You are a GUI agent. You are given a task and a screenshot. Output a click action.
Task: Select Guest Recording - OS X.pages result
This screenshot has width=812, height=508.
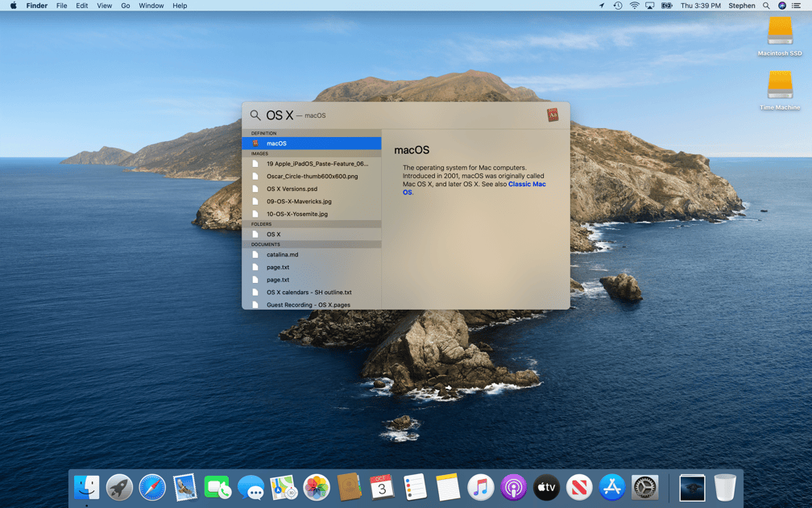coord(312,305)
